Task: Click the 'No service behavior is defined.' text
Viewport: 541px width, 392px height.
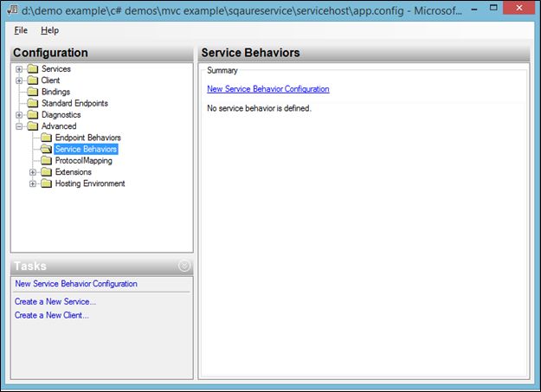Action: [259, 108]
